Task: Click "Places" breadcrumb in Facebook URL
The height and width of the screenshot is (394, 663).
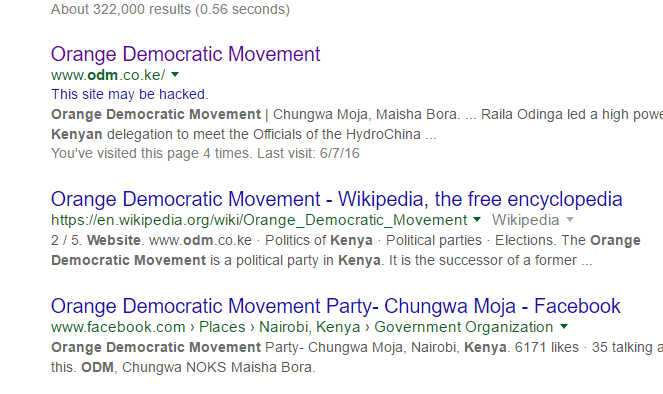Action: [222, 327]
